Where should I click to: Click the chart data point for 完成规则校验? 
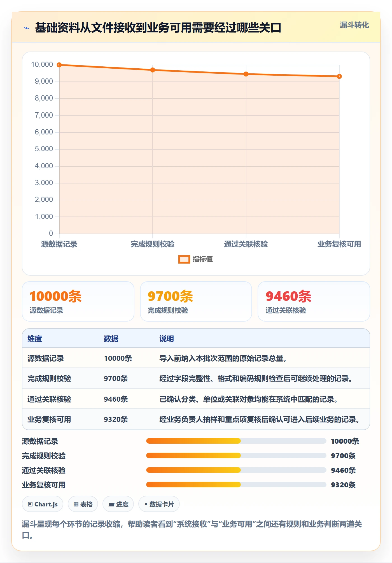click(x=153, y=70)
